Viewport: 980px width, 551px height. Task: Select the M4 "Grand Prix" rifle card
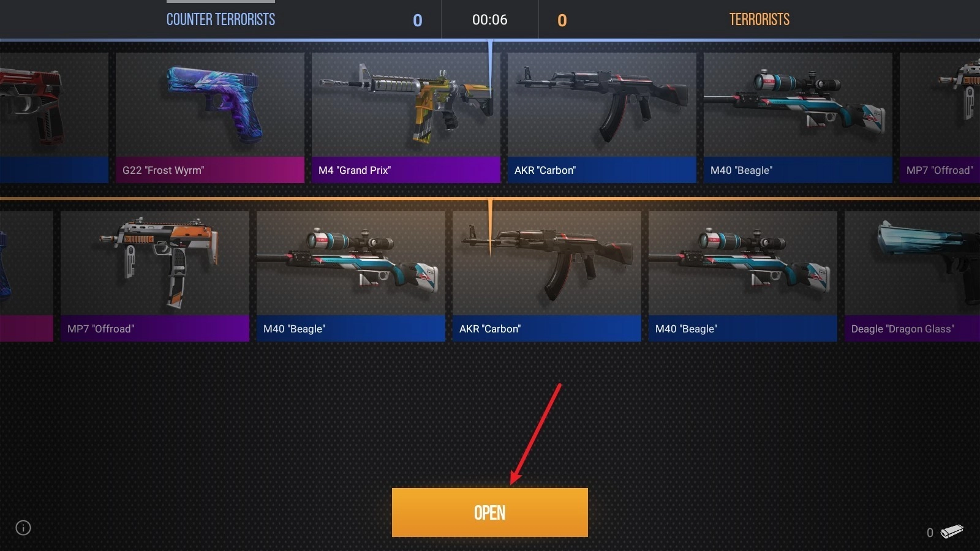(406, 118)
